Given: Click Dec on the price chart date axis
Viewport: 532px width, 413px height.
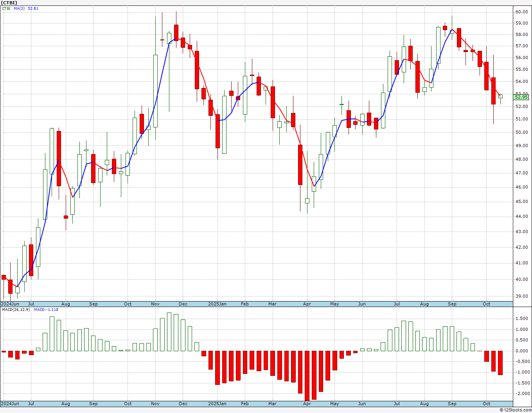Looking at the screenshot, I should (x=183, y=304).
